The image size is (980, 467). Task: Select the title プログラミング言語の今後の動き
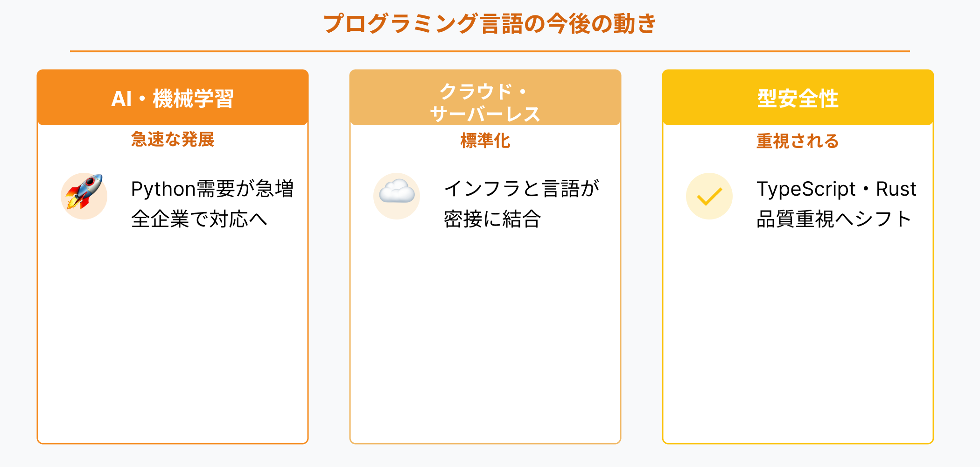click(490, 24)
